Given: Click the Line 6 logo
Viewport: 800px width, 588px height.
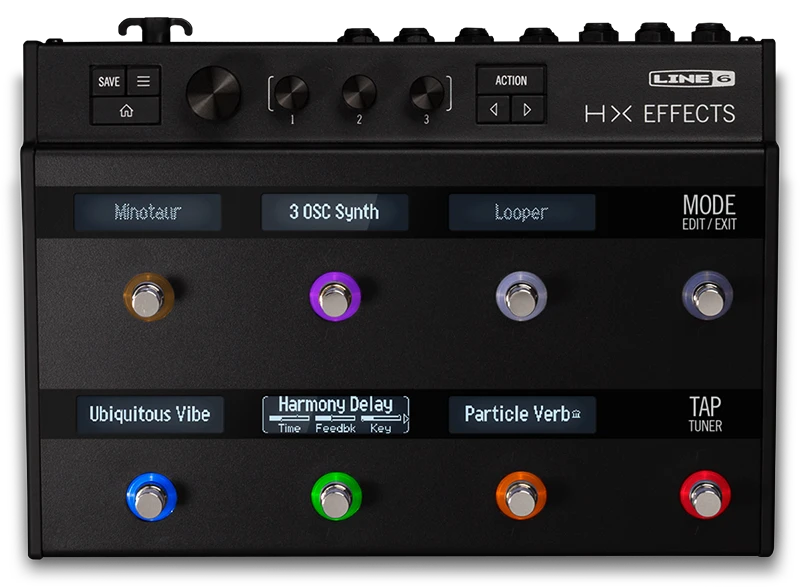Looking at the screenshot, I should click(x=692, y=79).
